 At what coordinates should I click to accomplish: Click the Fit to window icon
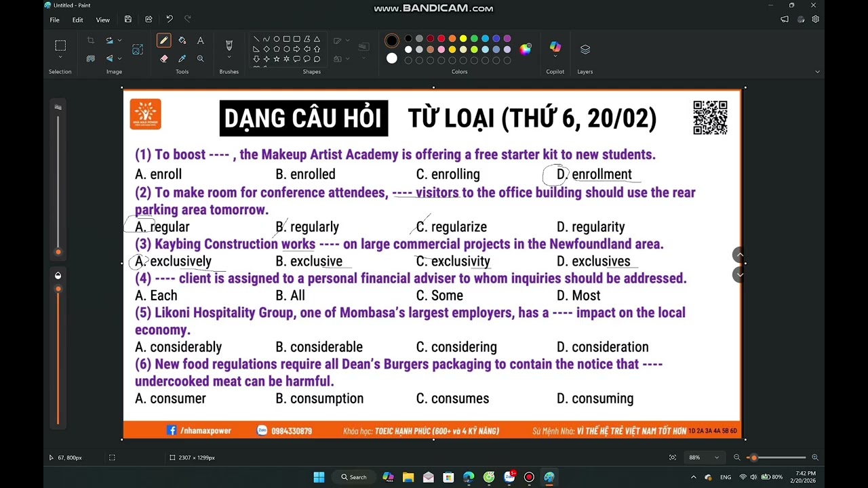pos(673,457)
